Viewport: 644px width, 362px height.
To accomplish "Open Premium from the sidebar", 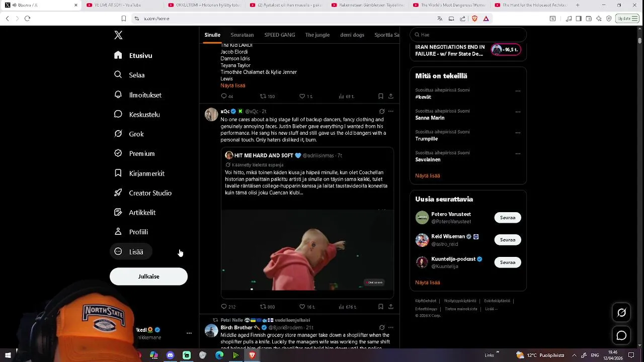I will [134, 153].
